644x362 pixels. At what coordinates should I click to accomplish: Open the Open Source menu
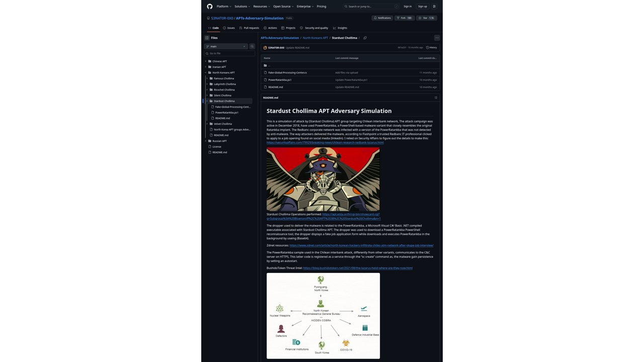point(283,7)
